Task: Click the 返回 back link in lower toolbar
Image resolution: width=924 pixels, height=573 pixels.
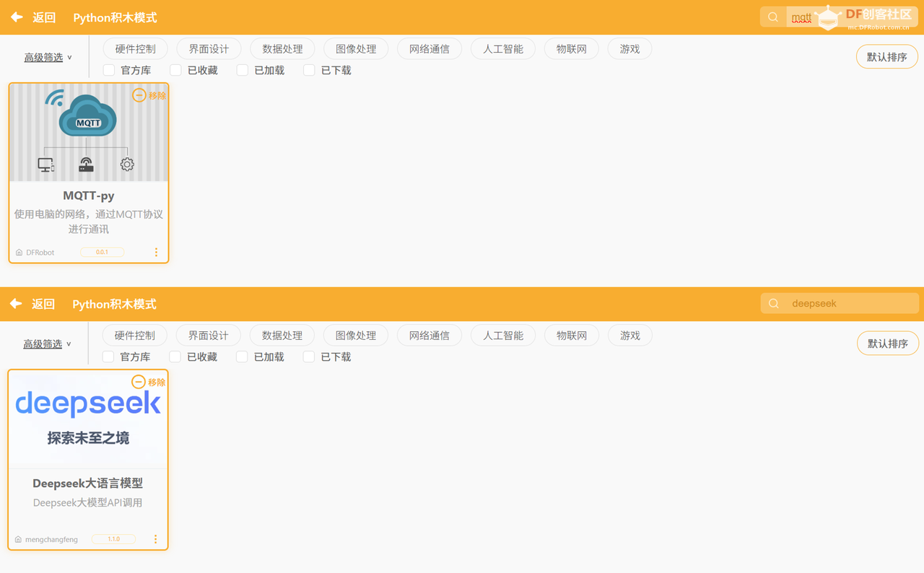Action: 43,304
